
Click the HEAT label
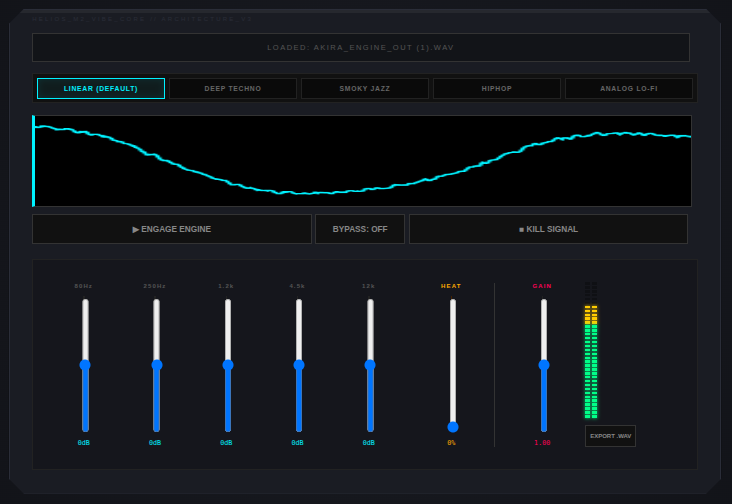point(451,286)
